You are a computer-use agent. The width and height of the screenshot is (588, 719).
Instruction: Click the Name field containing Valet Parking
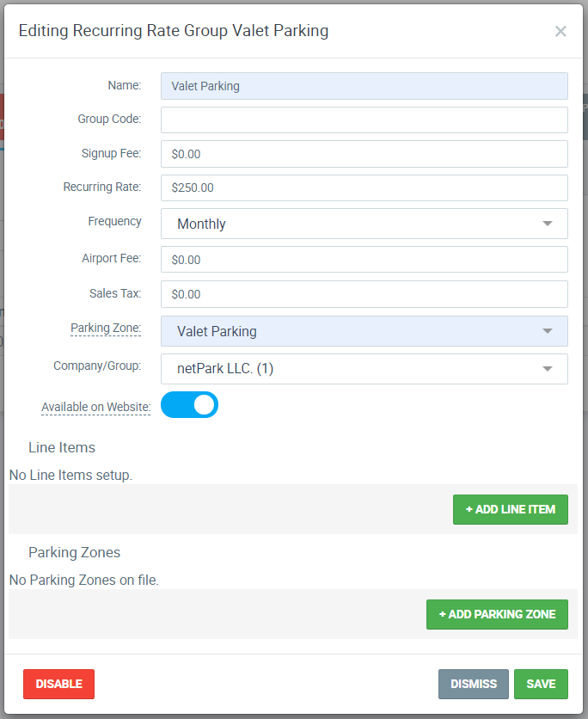(x=364, y=86)
